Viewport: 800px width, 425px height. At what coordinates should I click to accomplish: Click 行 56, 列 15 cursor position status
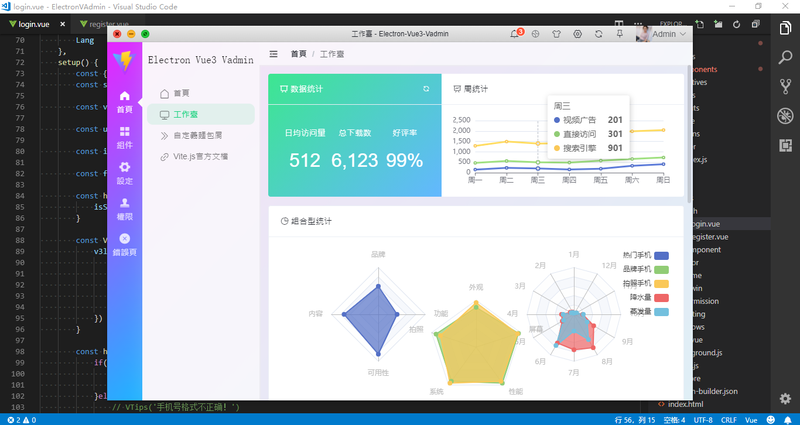635,420
